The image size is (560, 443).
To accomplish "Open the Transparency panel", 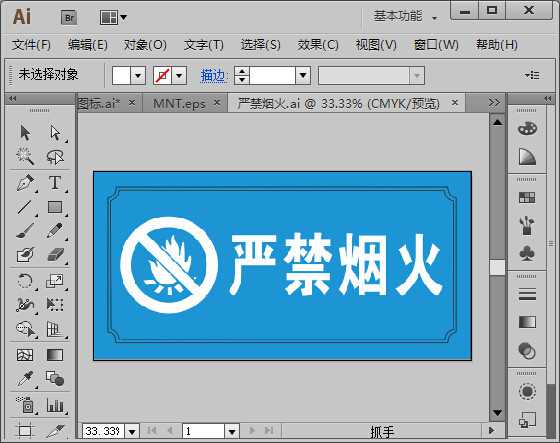I will pyautogui.click(x=527, y=350).
